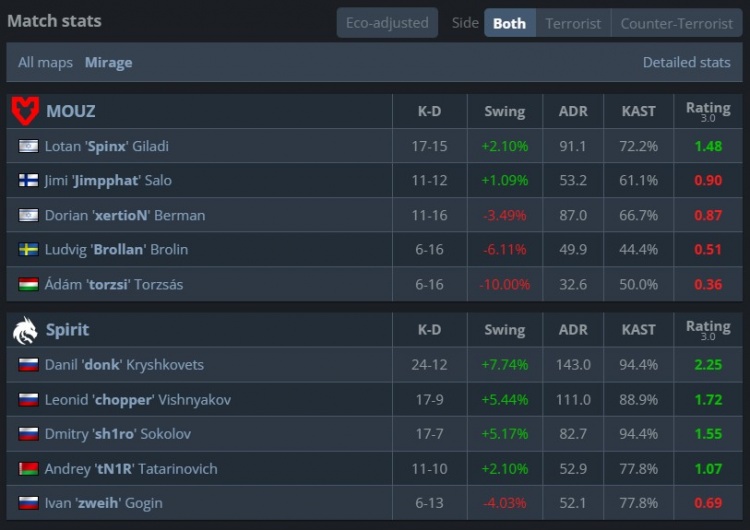
Task: Click the Swedish flag beside Brollan
Action: click(28, 250)
